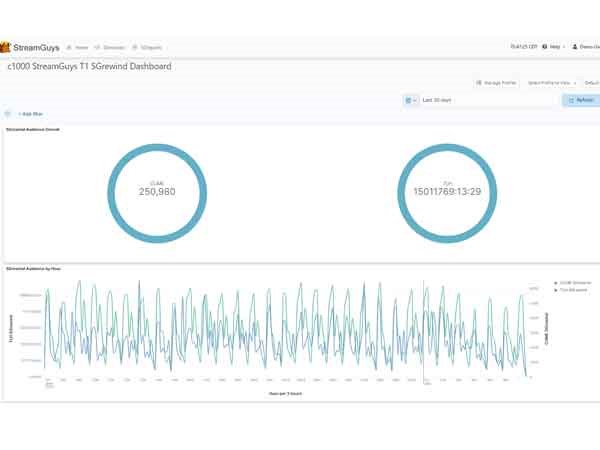The image size is (600, 450).
Task: Open the second navigation item after Home
Action: (x=110, y=47)
